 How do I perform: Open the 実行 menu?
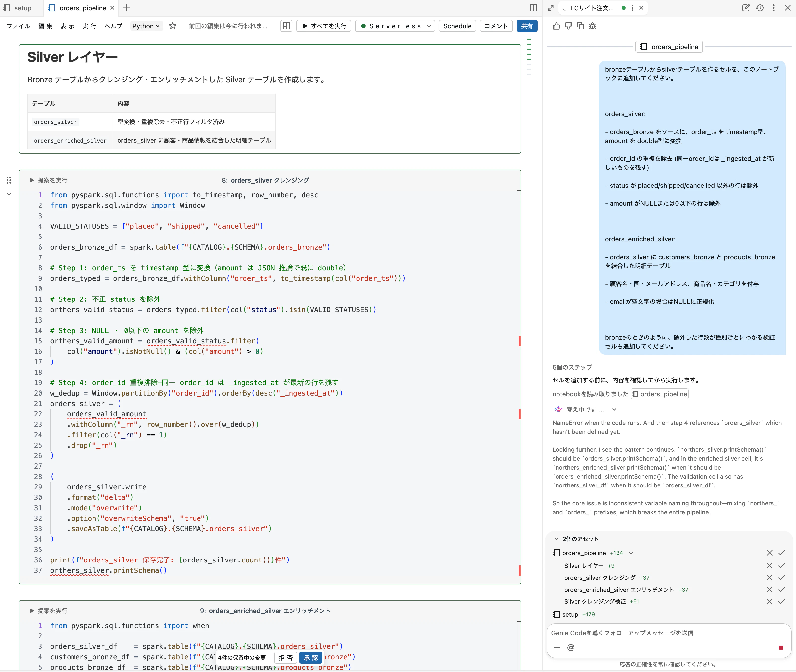(89, 26)
